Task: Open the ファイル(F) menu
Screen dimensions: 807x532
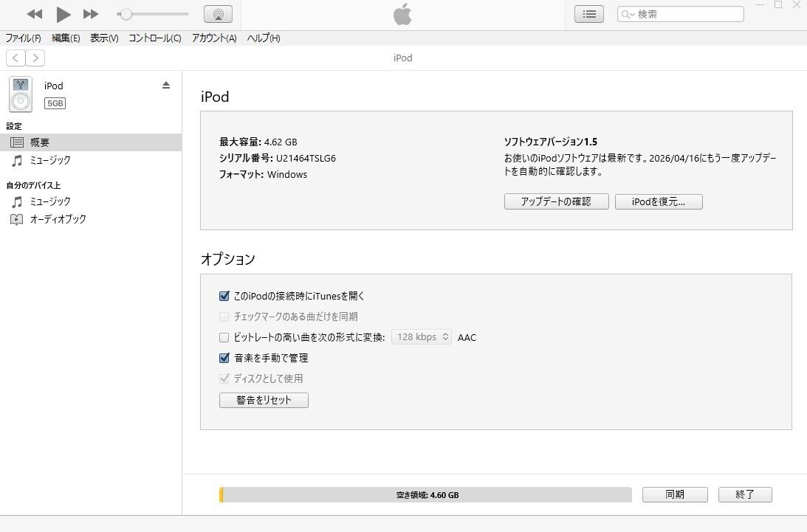Action: click(23, 38)
